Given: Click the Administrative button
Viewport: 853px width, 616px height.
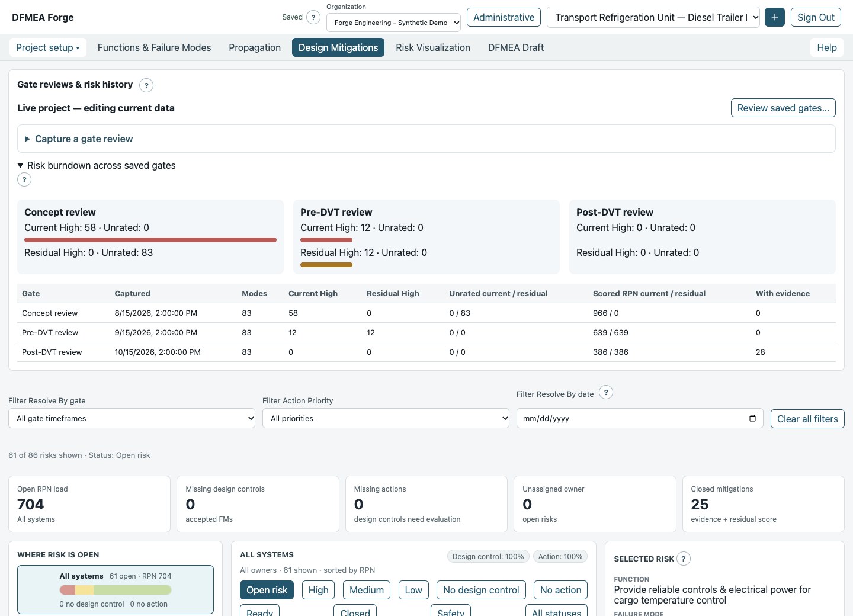Looking at the screenshot, I should click(x=504, y=17).
